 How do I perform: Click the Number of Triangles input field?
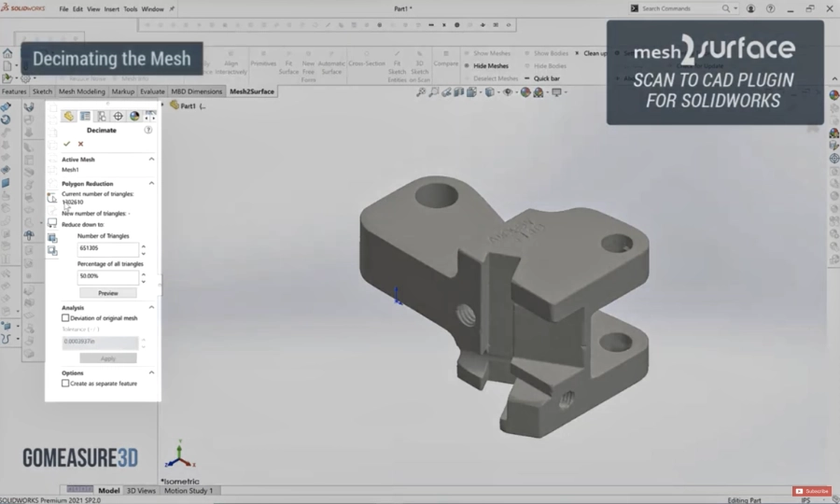click(x=106, y=250)
